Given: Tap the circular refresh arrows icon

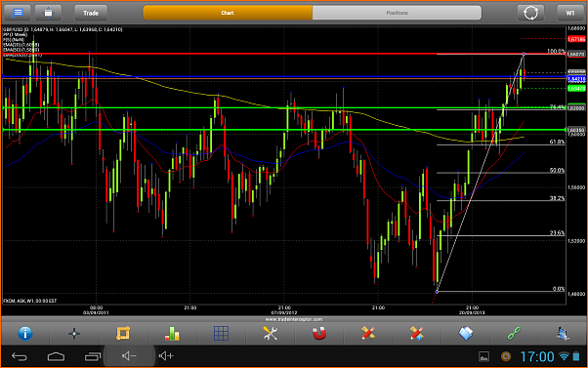Looking at the screenshot, I should [x=530, y=13].
